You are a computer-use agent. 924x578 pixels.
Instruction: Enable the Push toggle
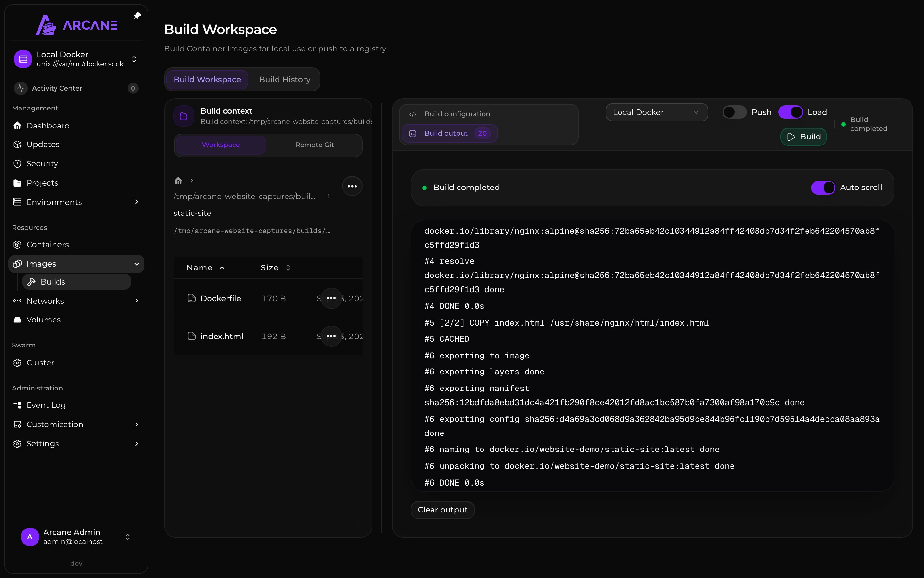[x=734, y=112]
